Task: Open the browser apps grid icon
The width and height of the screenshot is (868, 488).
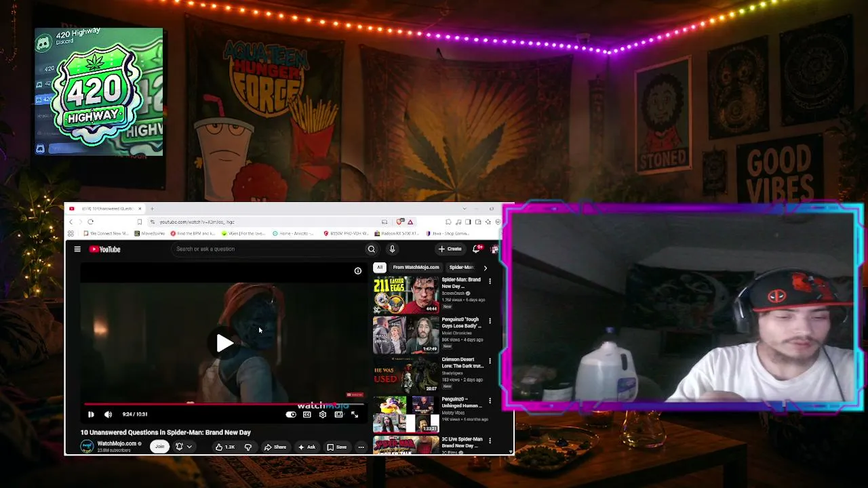Action: (x=71, y=233)
